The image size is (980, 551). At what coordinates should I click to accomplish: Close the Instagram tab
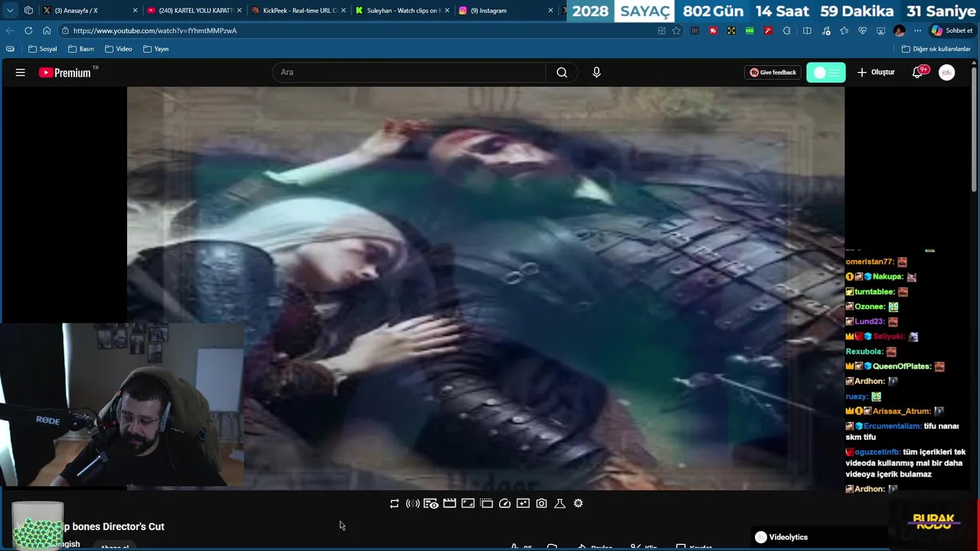(550, 11)
